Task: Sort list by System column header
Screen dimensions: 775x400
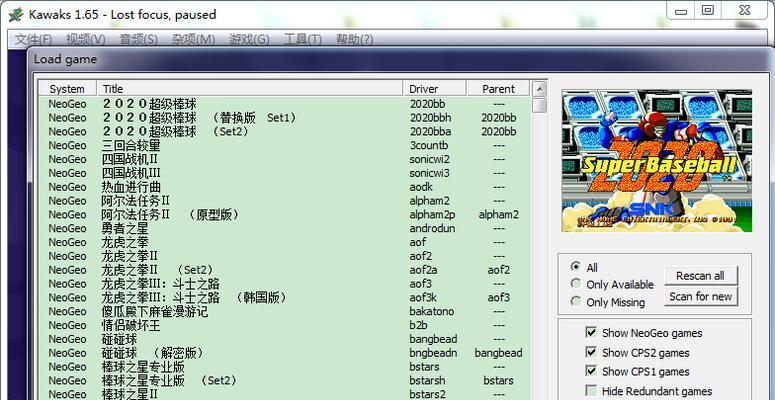Action: (67, 89)
